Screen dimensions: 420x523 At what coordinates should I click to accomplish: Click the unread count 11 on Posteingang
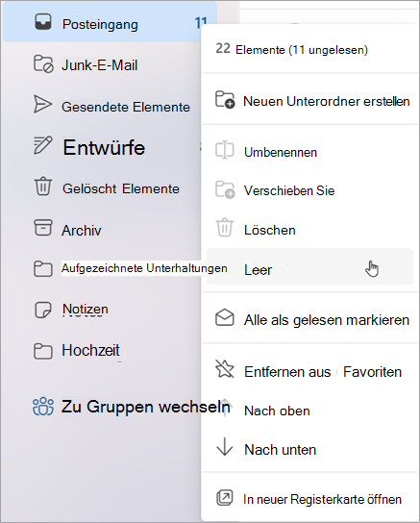[x=201, y=23]
